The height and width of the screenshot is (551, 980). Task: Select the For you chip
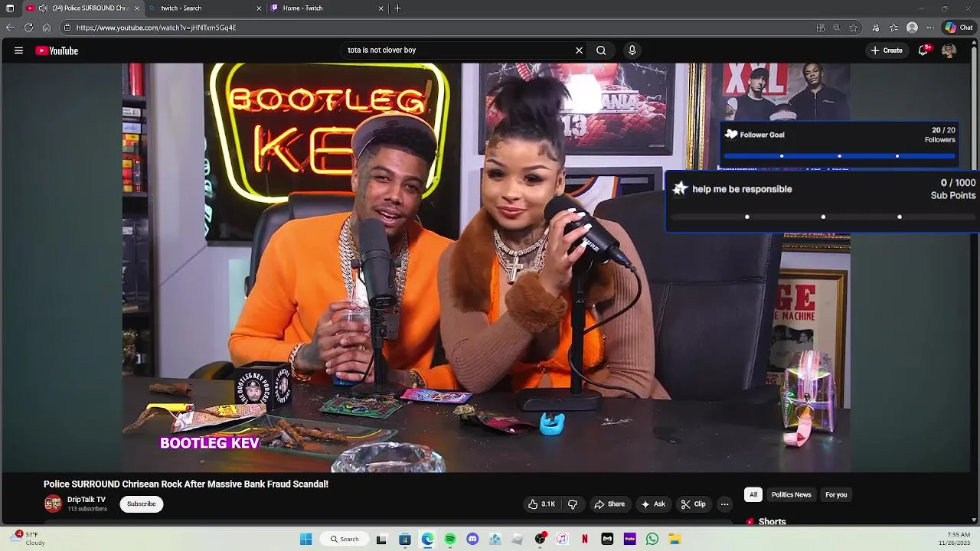836,494
